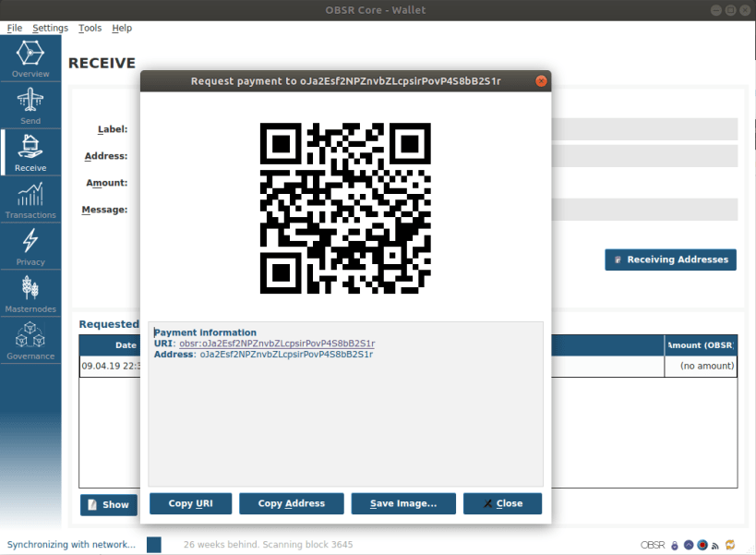Click the wallet lock status icon
The width and height of the screenshot is (756, 555).
click(x=675, y=546)
